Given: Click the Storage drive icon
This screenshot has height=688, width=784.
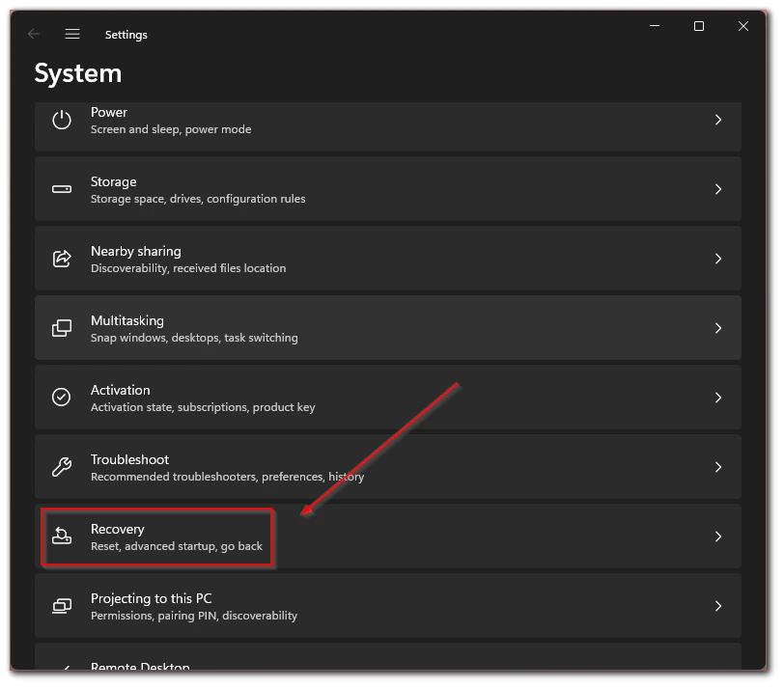Looking at the screenshot, I should click(62, 189).
